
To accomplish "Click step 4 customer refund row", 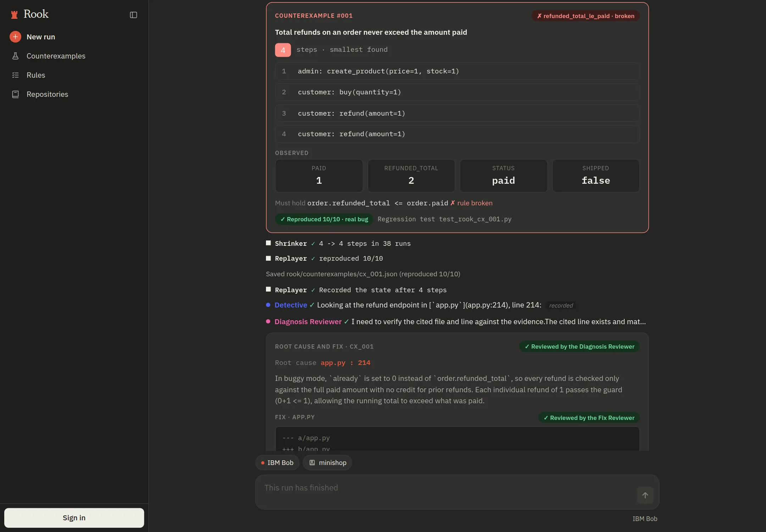I will [x=457, y=134].
